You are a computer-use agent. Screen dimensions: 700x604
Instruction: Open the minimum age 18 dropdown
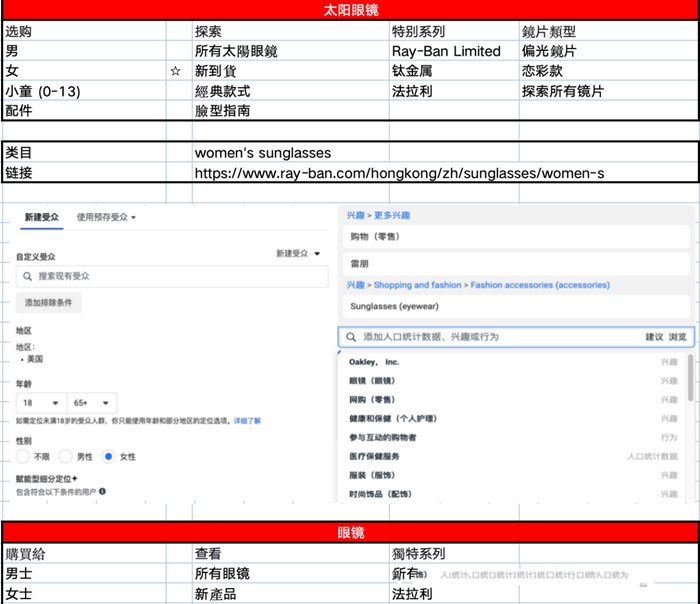(x=42, y=403)
